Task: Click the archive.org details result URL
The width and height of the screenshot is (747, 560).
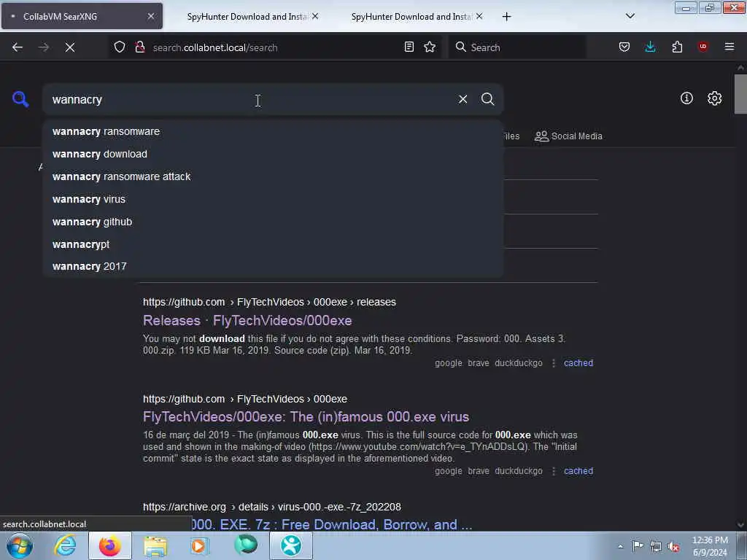Action: 271,507
